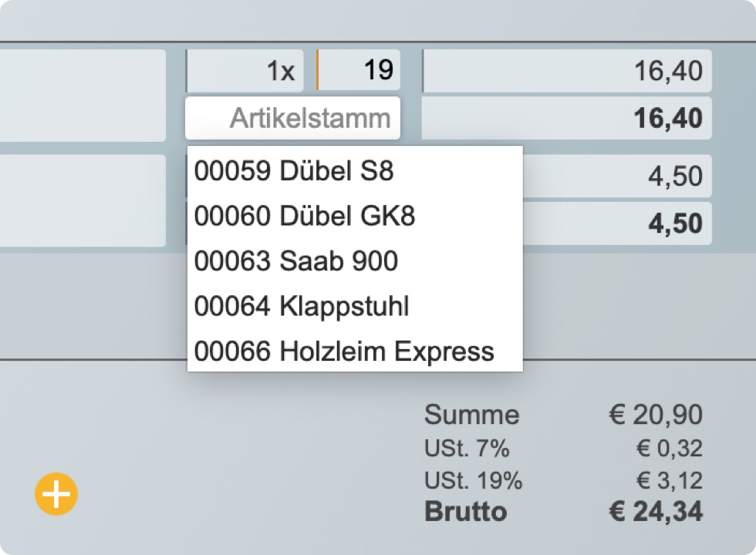756x555 pixels.
Task: Click the unit price field showing 4,50
Action: click(x=617, y=177)
